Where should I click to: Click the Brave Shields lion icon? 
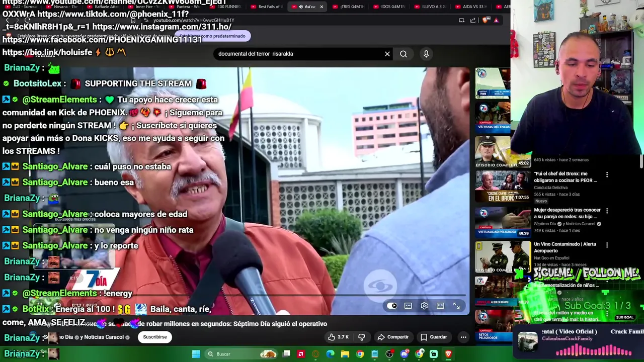tap(486, 20)
